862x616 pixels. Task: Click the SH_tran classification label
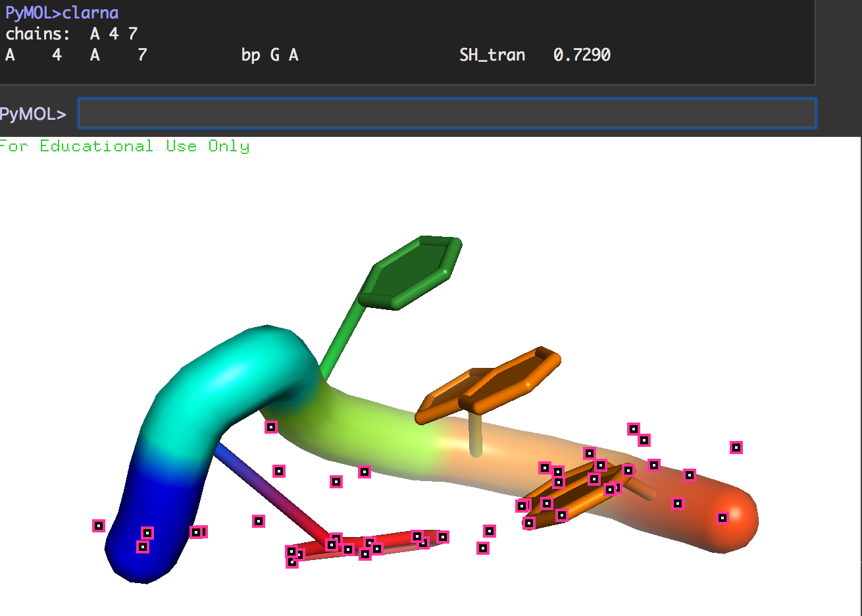(492, 55)
